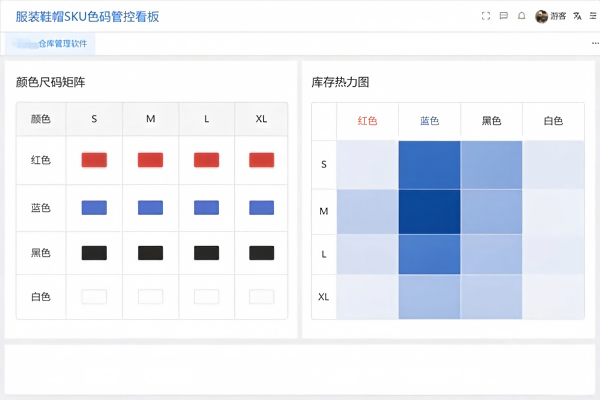Click heatmap cell for 红色 size XL
The height and width of the screenshot is (400, 600).
click(x=367, y=297)
